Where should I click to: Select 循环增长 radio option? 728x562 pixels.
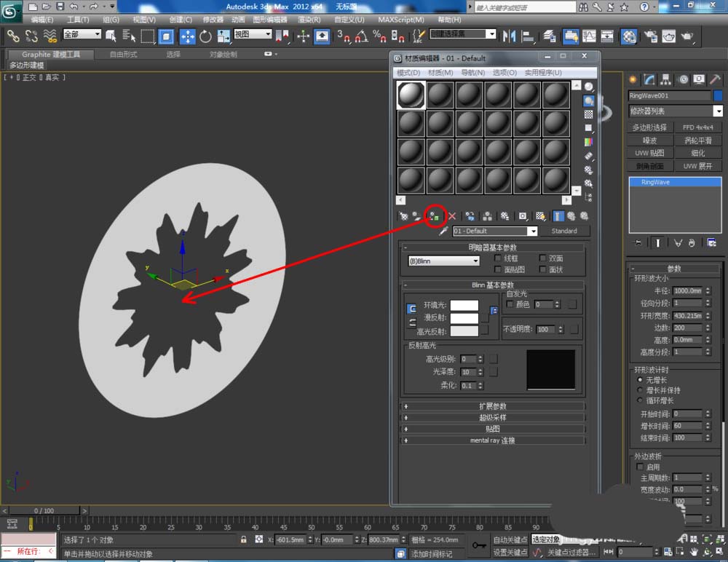coord(640,400)
